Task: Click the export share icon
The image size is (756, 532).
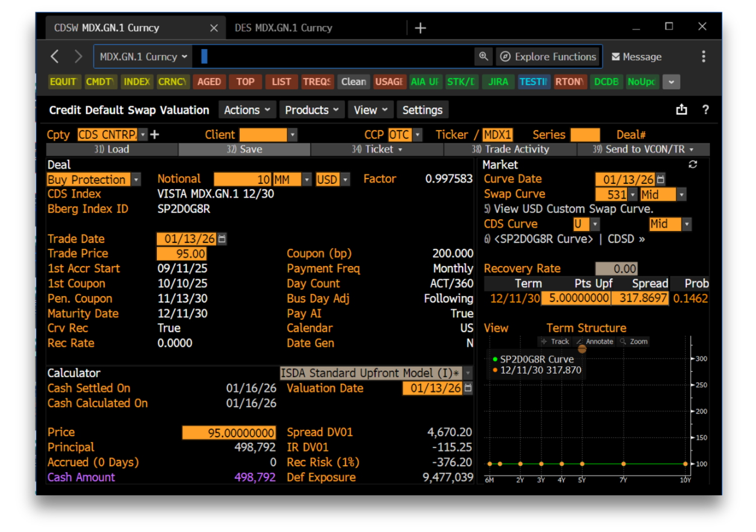Action: pos(681,109)
